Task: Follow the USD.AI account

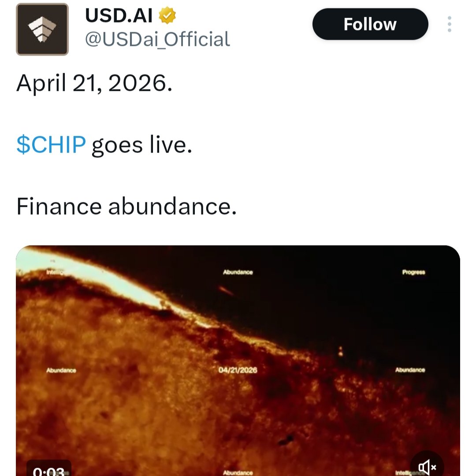Action: 370,24
